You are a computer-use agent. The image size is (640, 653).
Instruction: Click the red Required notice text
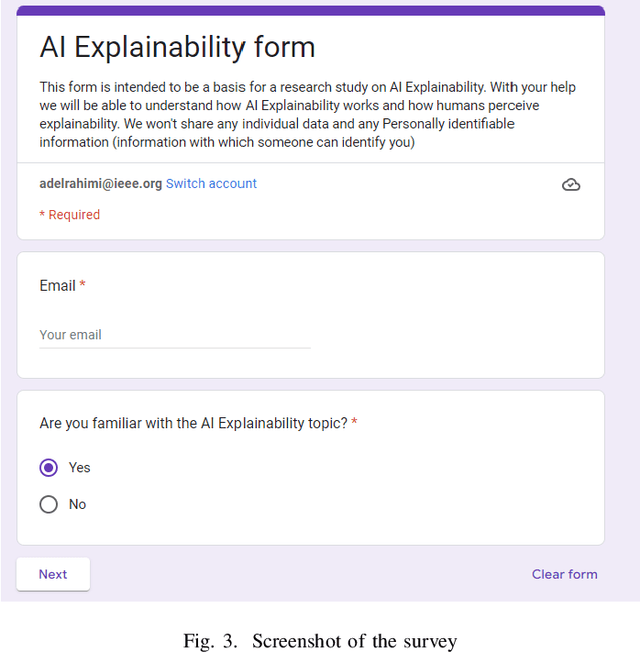pyautogui.click(x=70, y=215)
